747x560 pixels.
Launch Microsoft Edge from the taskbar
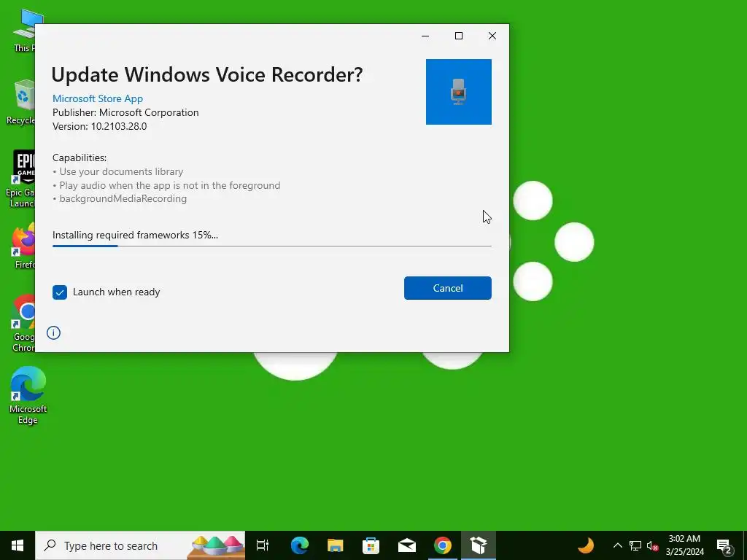click(x=300, y=545)
